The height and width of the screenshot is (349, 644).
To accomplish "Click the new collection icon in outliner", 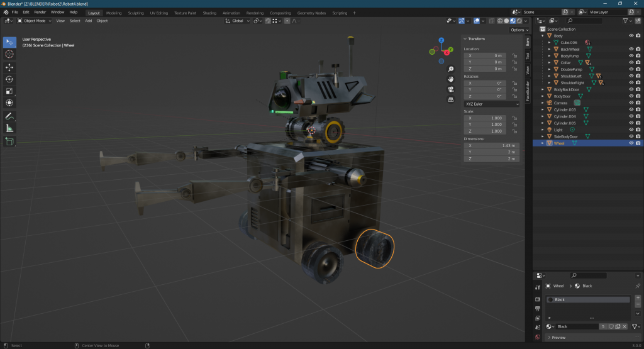I will 638,21.
